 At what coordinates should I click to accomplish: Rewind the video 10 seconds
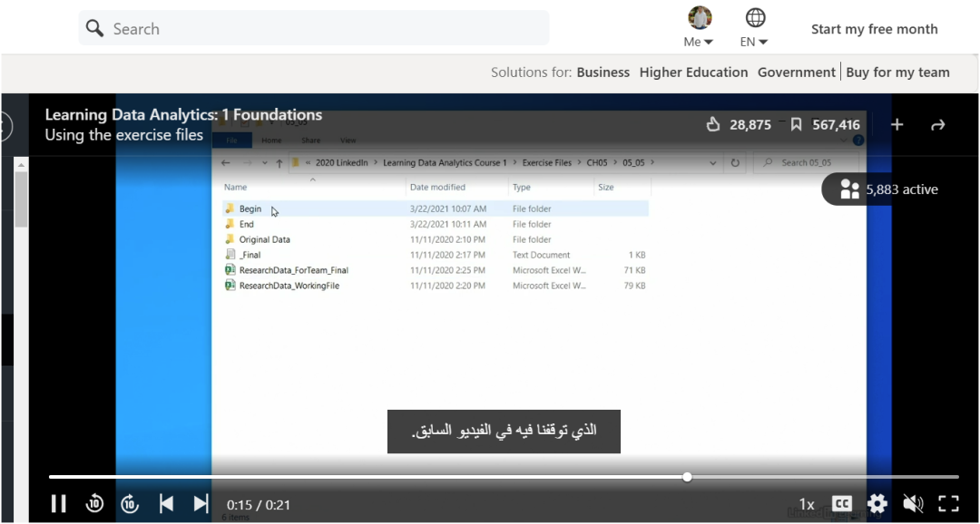tap(94, 503)
